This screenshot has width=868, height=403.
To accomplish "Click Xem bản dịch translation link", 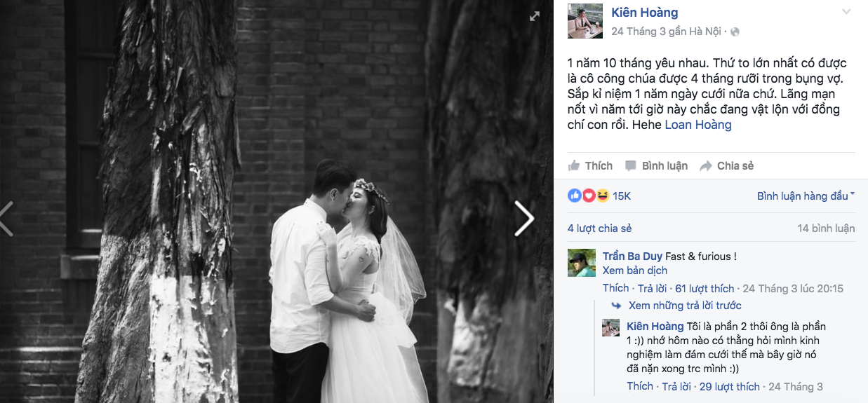I will point(635,271).
